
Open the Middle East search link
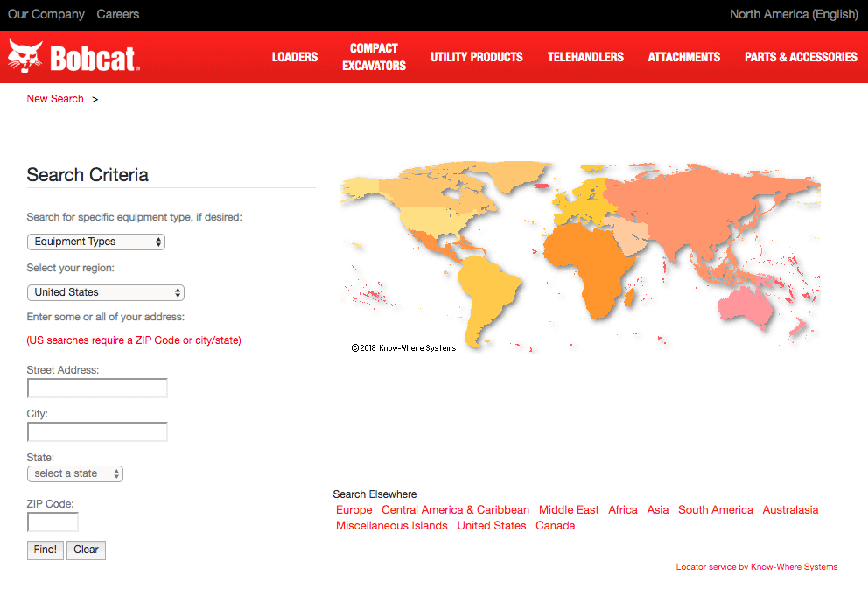(569, 510)
